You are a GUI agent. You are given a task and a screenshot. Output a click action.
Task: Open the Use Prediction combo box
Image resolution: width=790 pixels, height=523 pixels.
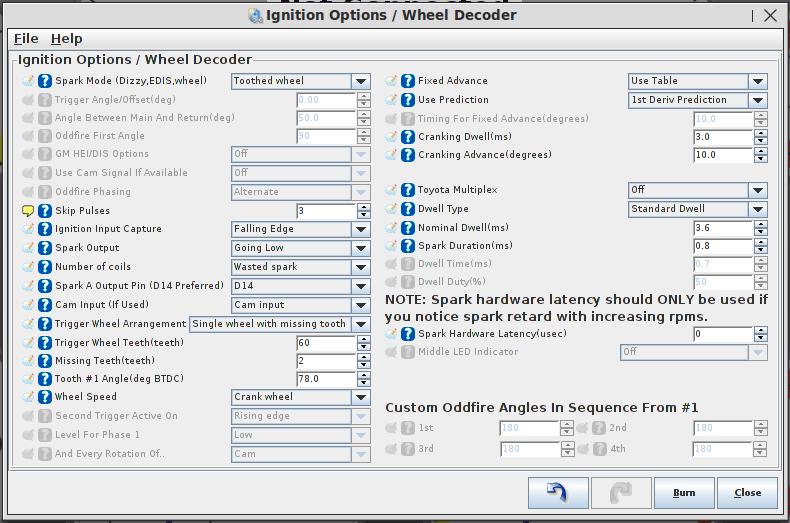click(x=697, y=100)
